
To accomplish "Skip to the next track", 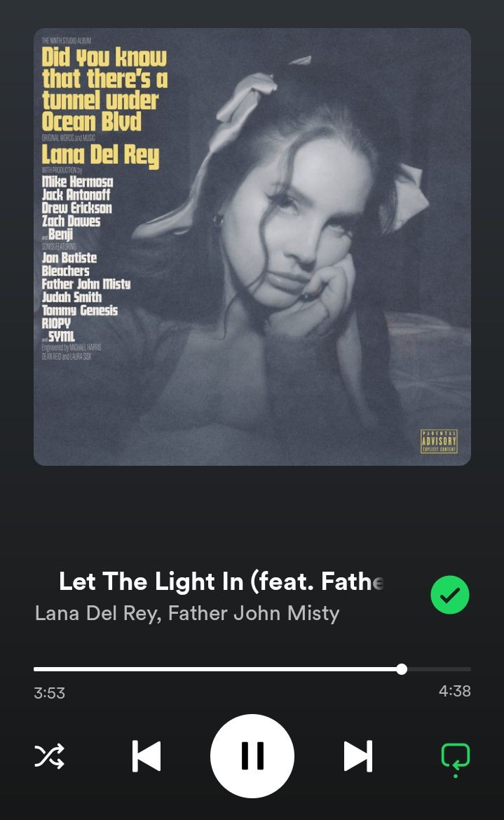I will pyautogui.click(x=358, y=755).
